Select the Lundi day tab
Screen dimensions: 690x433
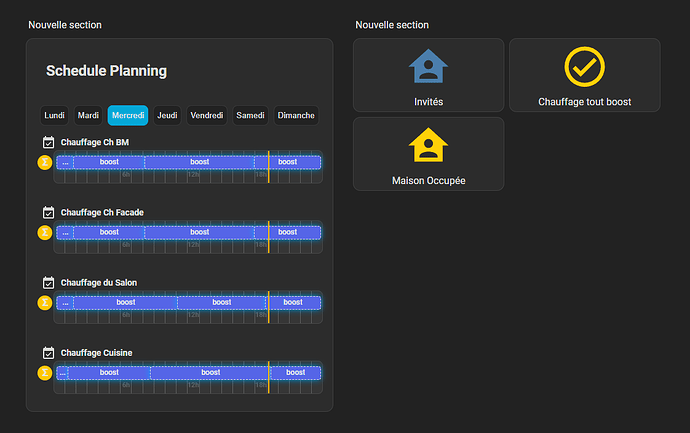[54, 115]
